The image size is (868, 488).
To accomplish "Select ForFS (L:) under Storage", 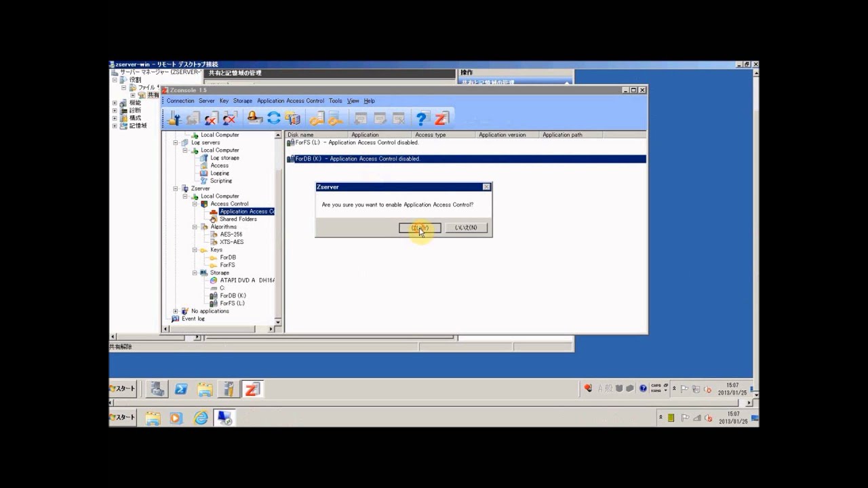I will click(x=232, y=304).
